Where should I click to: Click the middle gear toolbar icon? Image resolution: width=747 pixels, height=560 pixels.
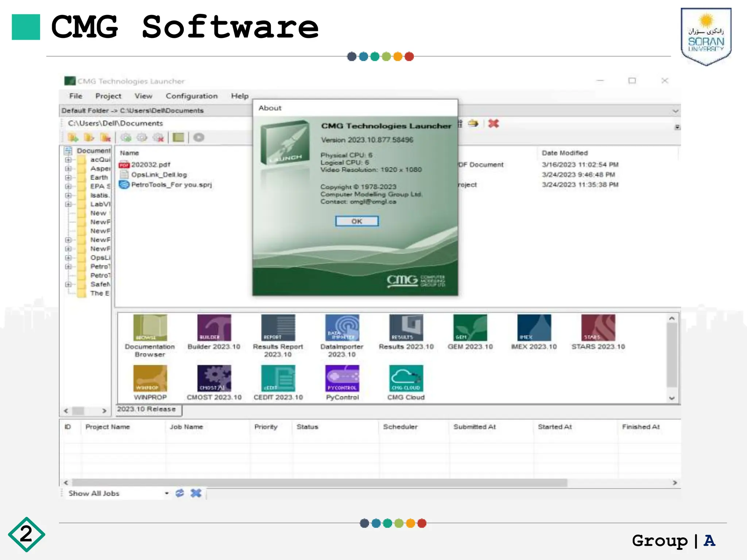142,137
